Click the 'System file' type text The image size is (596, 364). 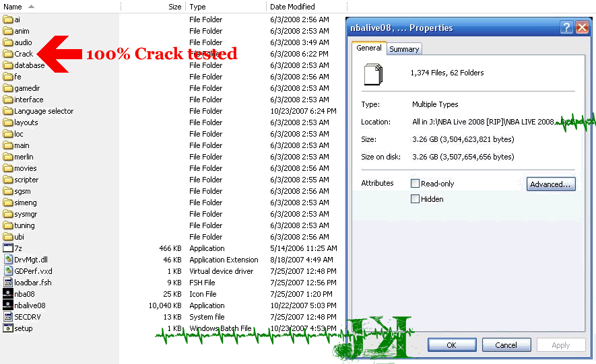tap(207, 316)
